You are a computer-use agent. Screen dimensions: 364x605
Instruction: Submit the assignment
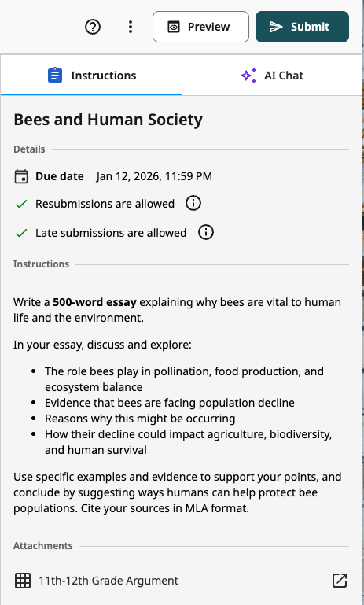tap(302, 27)
